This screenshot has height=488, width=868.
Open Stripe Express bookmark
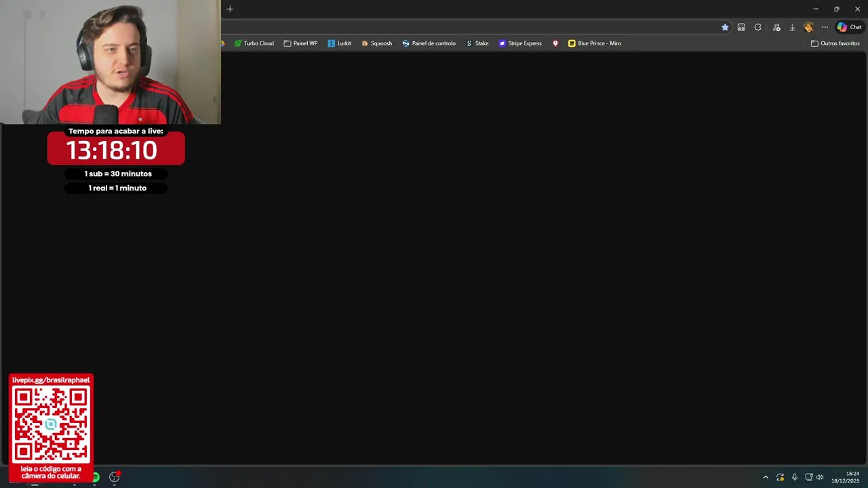point(520,43)
